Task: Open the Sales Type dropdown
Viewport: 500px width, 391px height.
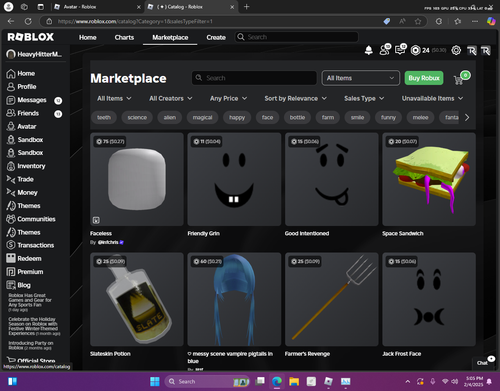Action: pos(364,98)
